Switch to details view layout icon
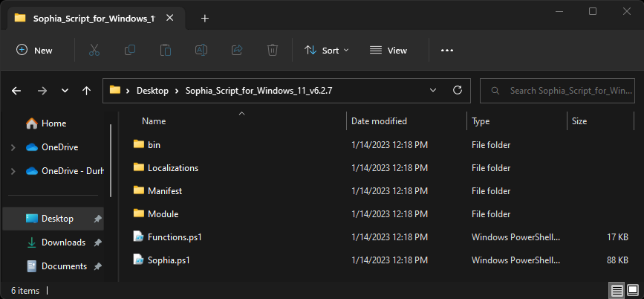Screen dimensions: 644x299 pyautogui.click(x=617, y=291)
